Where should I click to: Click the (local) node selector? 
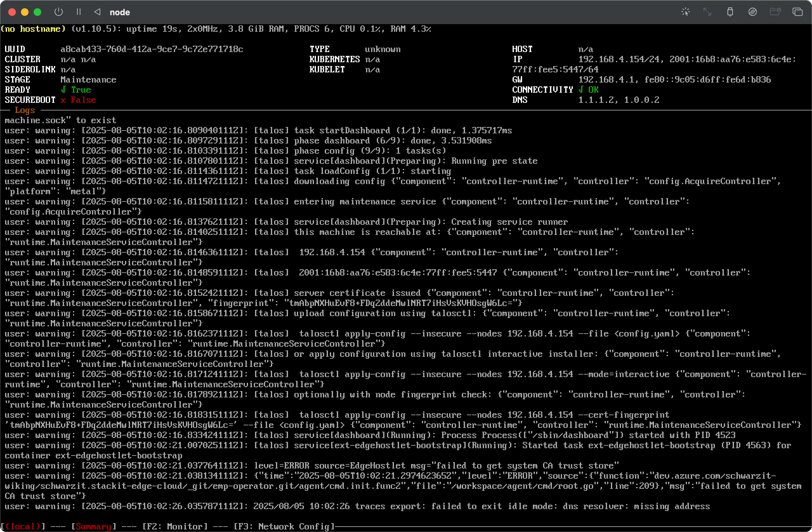click(23, 526)
